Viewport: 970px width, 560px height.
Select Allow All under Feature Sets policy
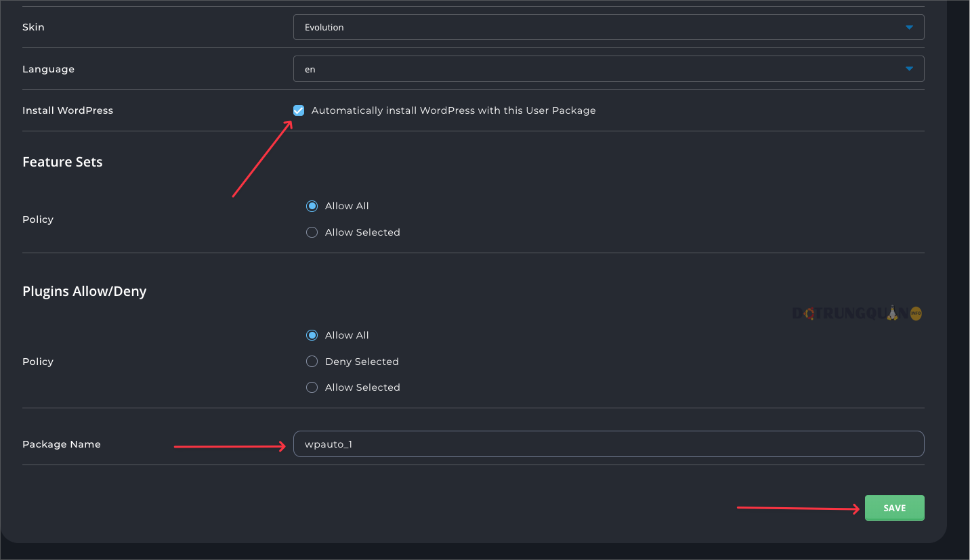[x=312, y=206]
